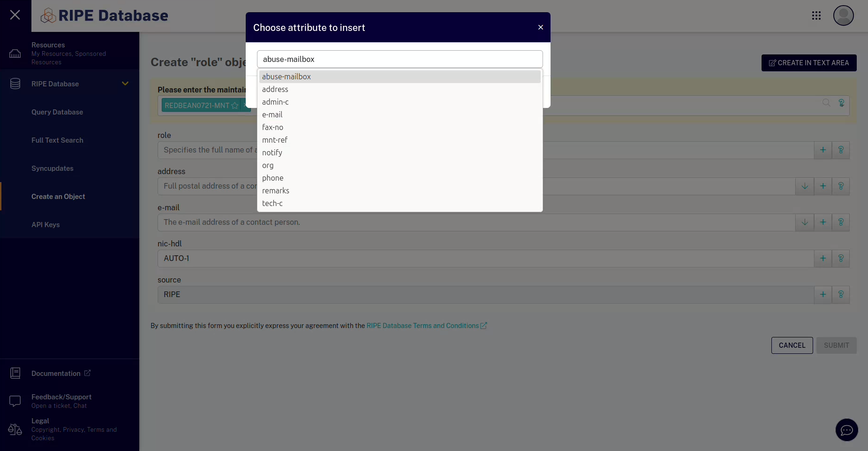Viewport: 868px width, 451px height.
Task: Move the address attribute down with the arrow icon
Action: click(805, 186)
